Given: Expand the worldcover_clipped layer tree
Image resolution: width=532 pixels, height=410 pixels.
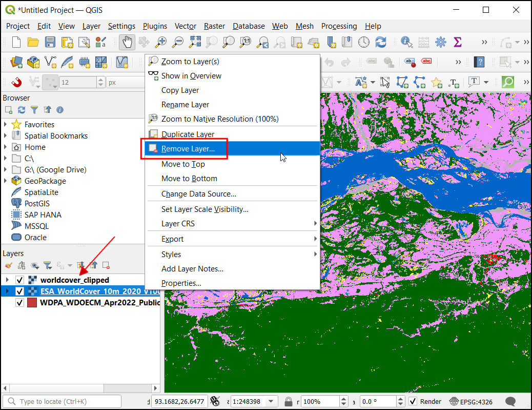Looking at the screenshot, I should pyautogui.click(x=7, y=280).
